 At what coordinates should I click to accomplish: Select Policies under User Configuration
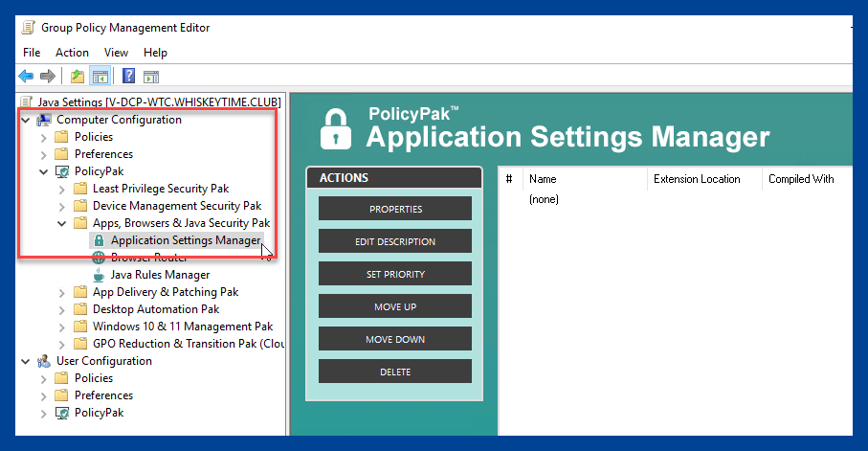tap(94, 378)
